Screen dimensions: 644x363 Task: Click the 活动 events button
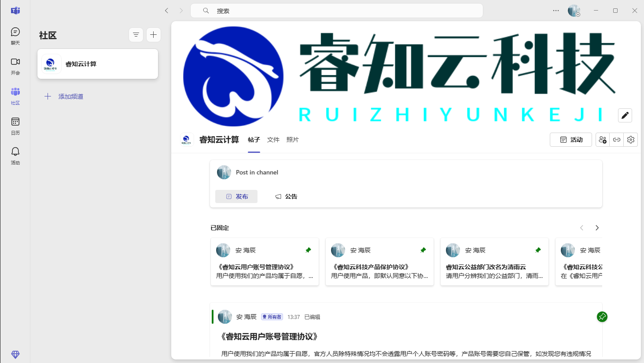(x=571, y=140)
